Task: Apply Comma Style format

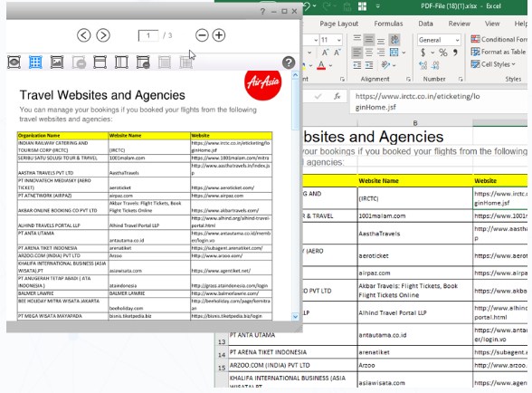Action: [x=455, y=53]
